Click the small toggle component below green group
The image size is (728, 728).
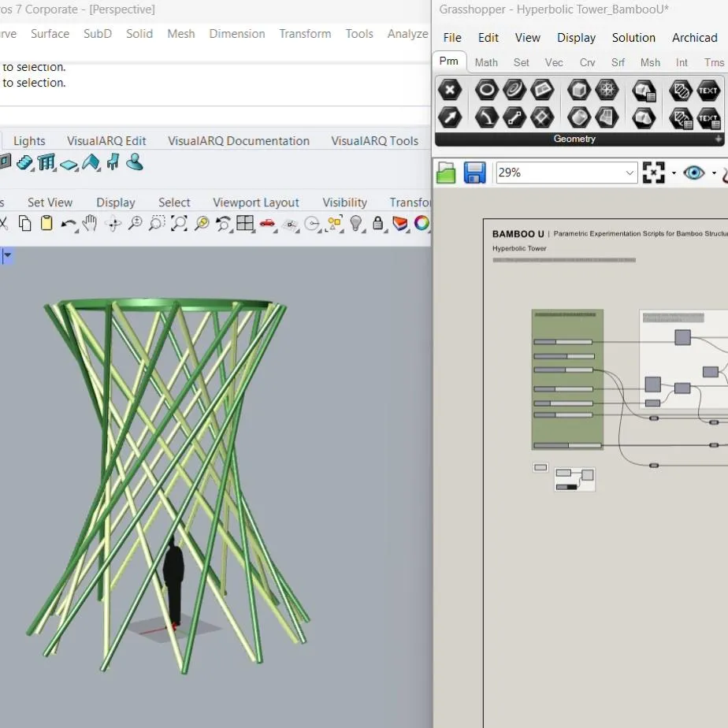[540, 467]
